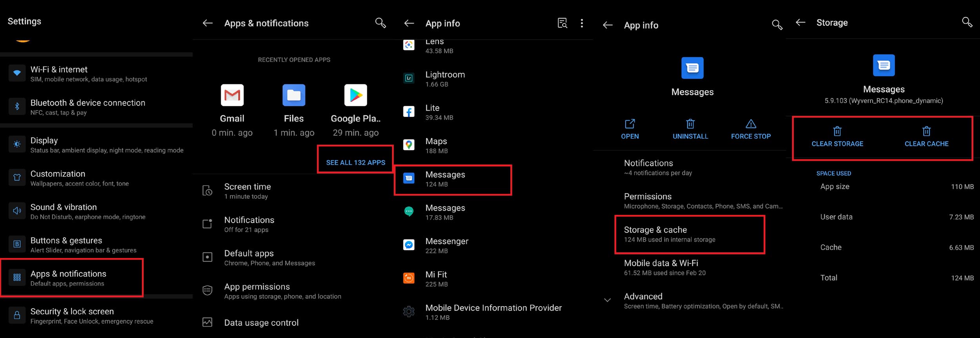The height and width of the screenshot is (338, 980).
Task: Select the Maps app icon
Action: (409, 145)
